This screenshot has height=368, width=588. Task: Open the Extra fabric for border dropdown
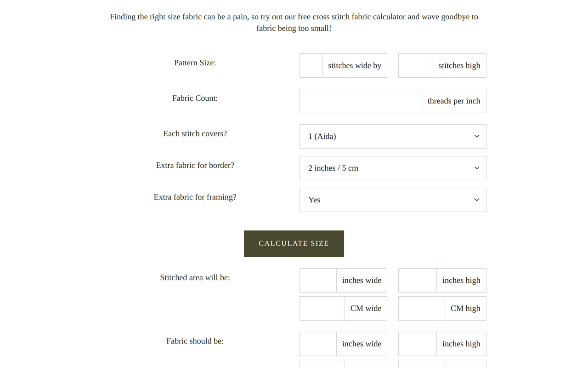(x=393, y=168)
